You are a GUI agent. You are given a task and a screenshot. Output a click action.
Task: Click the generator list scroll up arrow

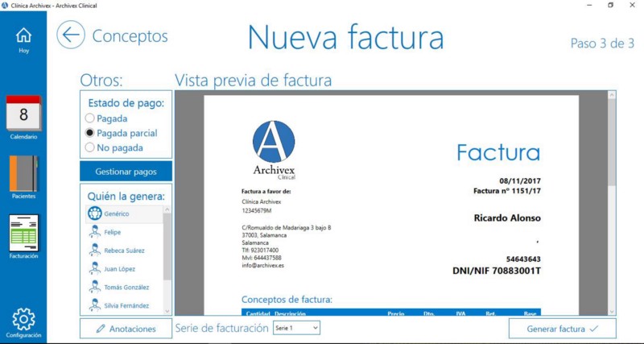pyautogui.click(x=167, y=209)
